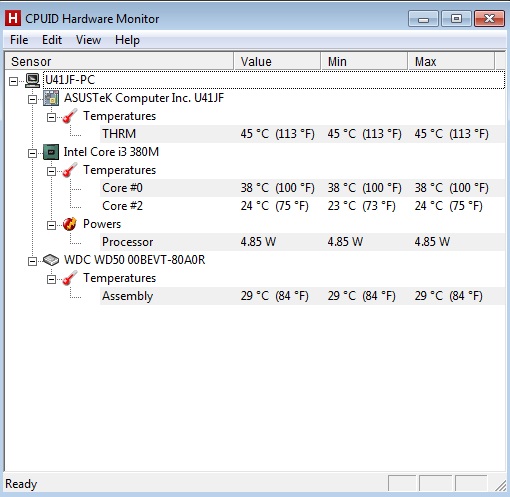Click the Value column header

pyautogui.click(x=277, y=61)
